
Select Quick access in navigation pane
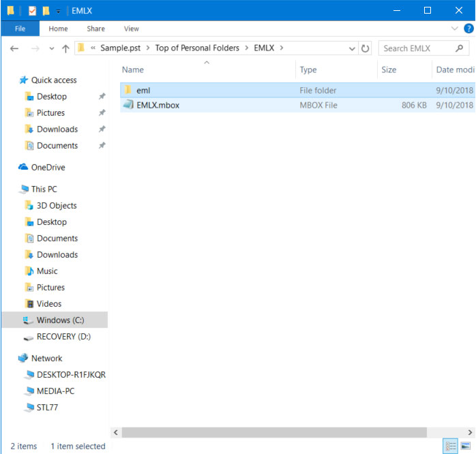click(x=54, y=80)
